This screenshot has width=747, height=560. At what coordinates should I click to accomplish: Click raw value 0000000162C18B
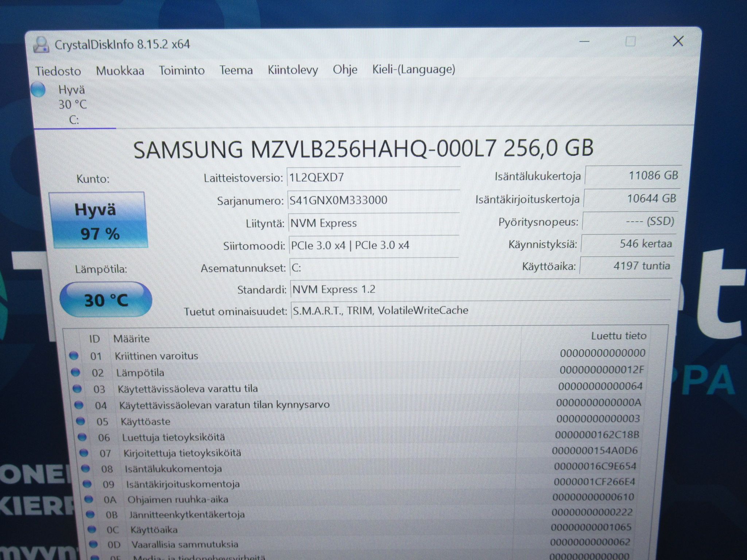pyautogui.click(x=597, y=435)
